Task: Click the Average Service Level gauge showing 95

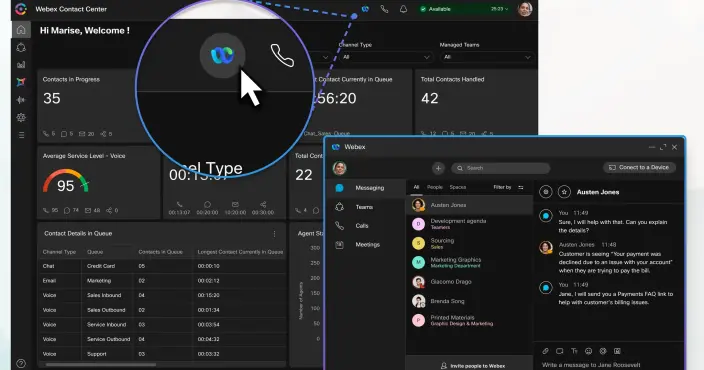Action: 66,181
